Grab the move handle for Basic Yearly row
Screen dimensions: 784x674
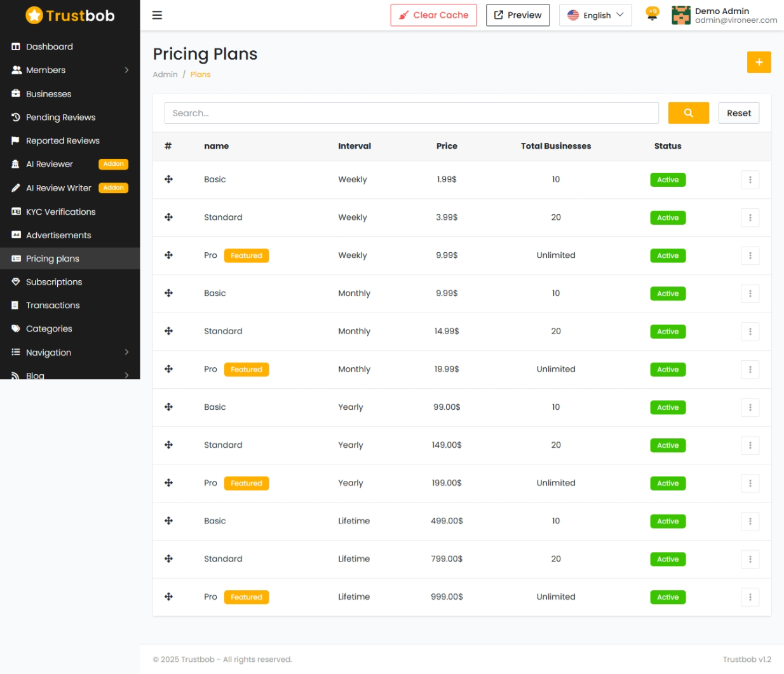(x=168, y=407)
